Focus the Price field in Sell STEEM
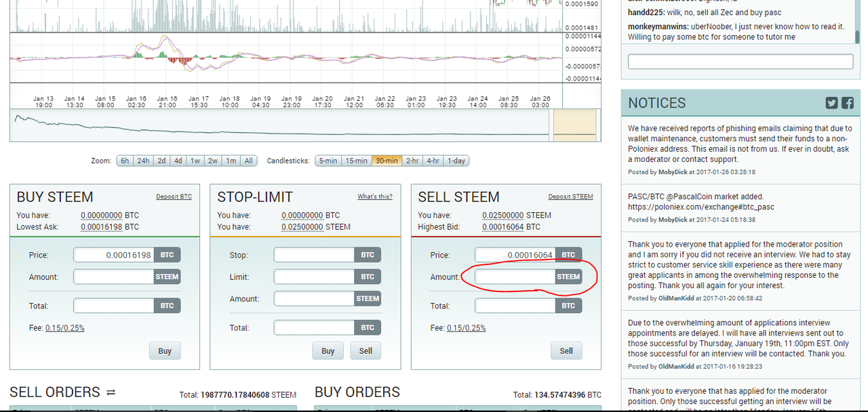This screenshot has width=868, height=412. [515, 255]
